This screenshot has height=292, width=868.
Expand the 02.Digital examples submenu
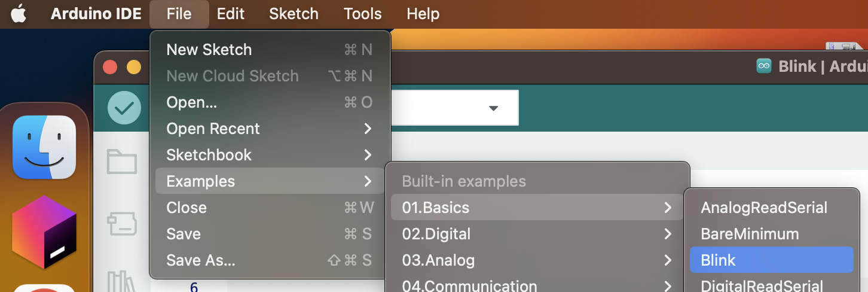537,234
